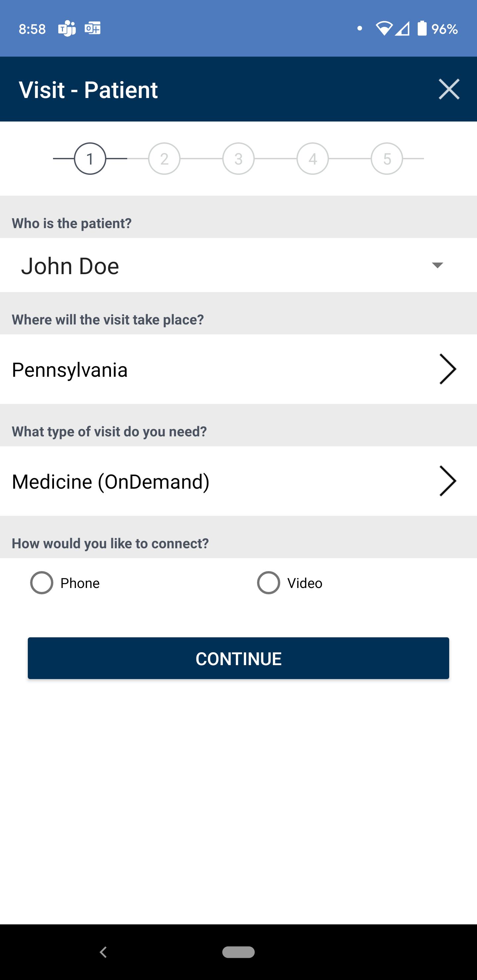Go to step 3 in progress indicator
Image resolution: width=477 pixels, height=980 pixels.
coord(238,159)
